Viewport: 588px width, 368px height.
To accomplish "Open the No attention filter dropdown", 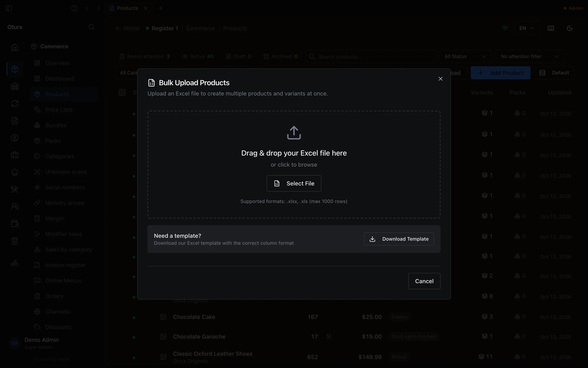I will click(x=530, y=56).
